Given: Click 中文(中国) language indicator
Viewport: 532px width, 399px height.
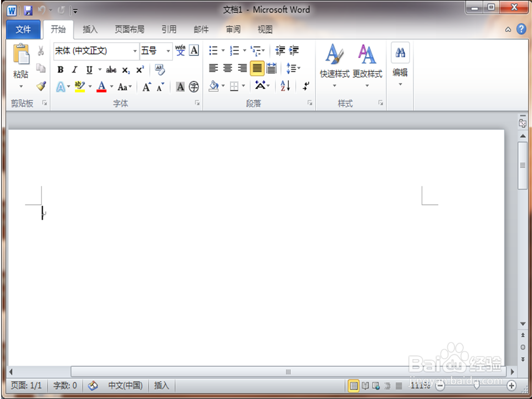Looking at the screenshot, I should [125, 386].
